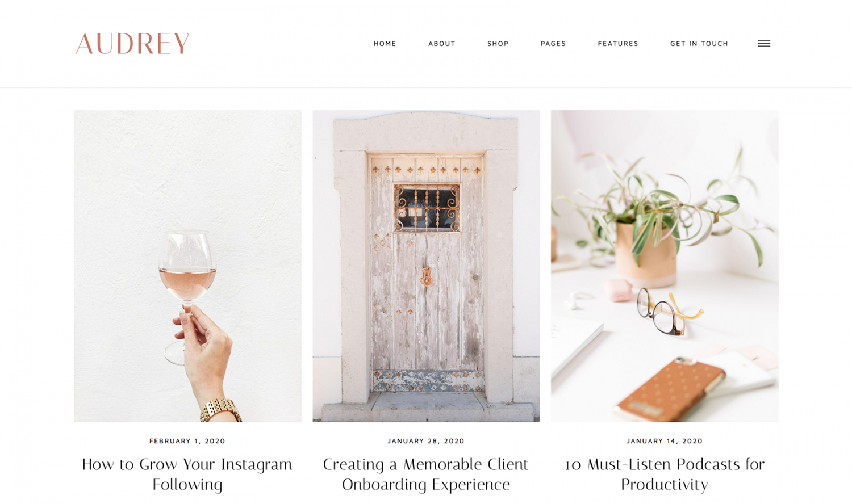The image size is (852, 504).
Task: Open the wine glass post image
Action: [x=187, y=266]
